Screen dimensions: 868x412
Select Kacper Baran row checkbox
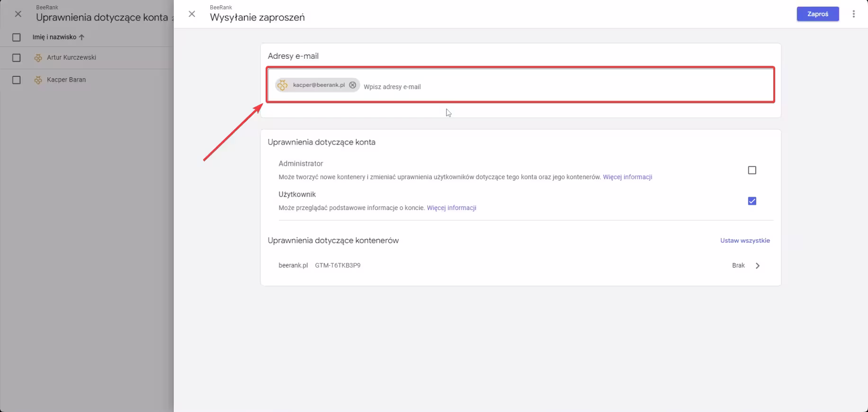pos(17,80)
